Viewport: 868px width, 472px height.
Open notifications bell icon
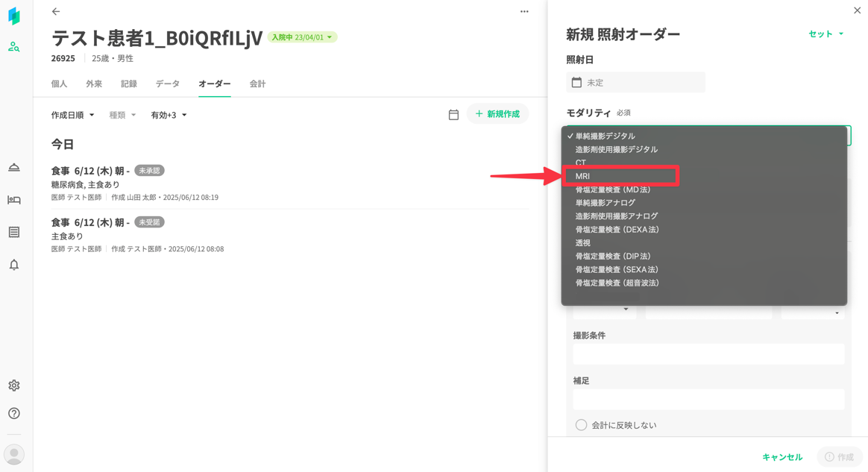14,265
